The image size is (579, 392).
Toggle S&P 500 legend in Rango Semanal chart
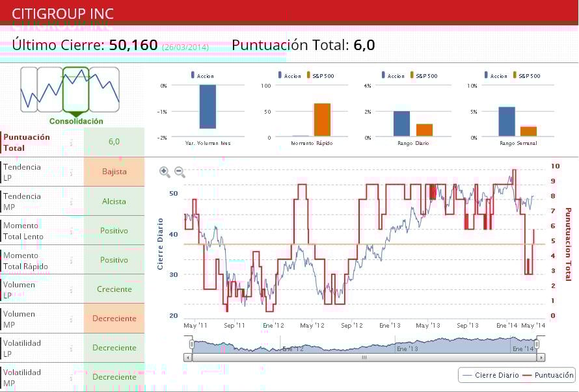[526, 75]
